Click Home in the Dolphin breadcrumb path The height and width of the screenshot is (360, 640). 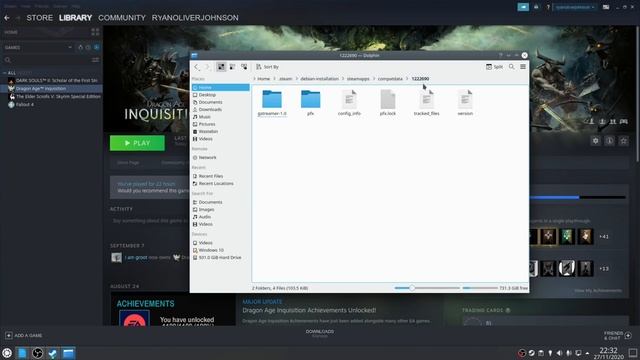[263, 78]
